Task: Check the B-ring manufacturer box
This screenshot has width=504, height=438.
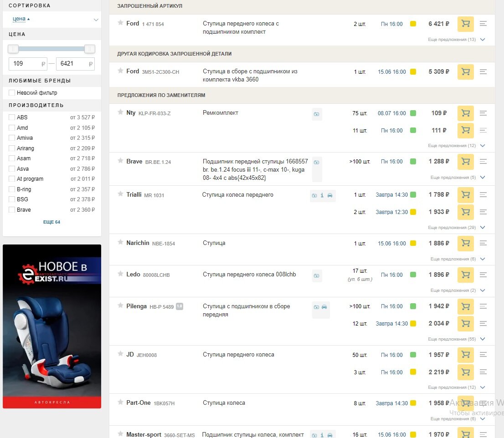Action: pos(12,189)
